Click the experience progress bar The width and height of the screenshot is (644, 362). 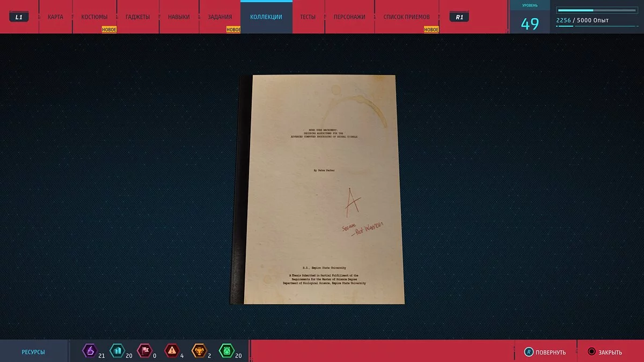click(x=597, y=10)
